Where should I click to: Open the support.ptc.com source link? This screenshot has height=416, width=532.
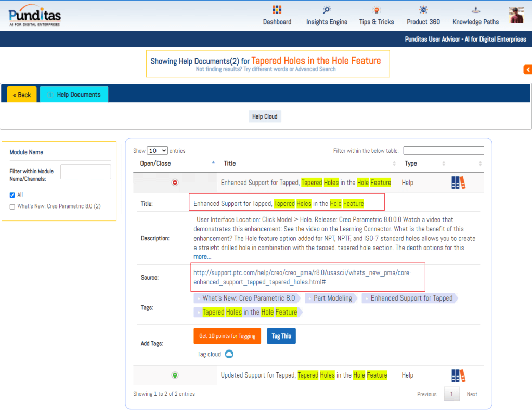(x=302, y=277)
